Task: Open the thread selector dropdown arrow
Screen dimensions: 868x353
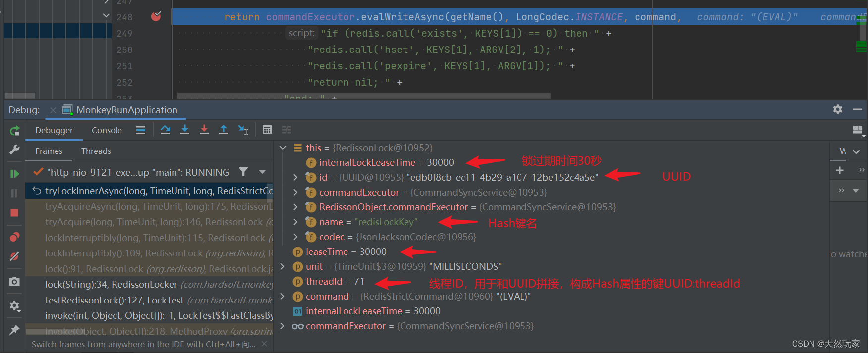Action: tap(262, 172)
